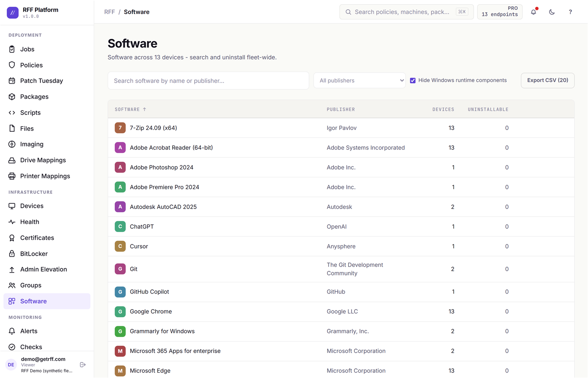Screen dimensions: 588x378
Task: Open Certificates in the sidebar
Action: click(x=47, y=238)
